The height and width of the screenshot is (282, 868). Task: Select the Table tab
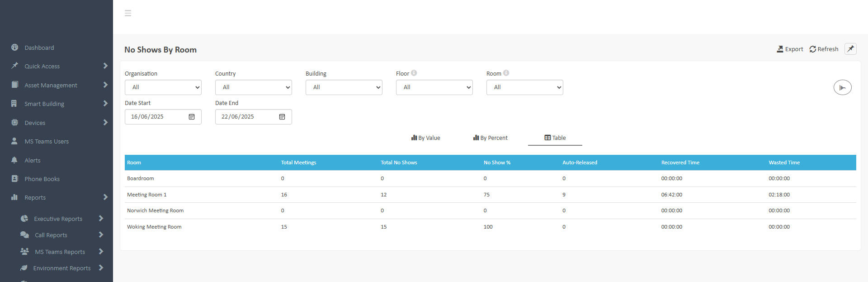pyautogui.click(x=555, y=138)
